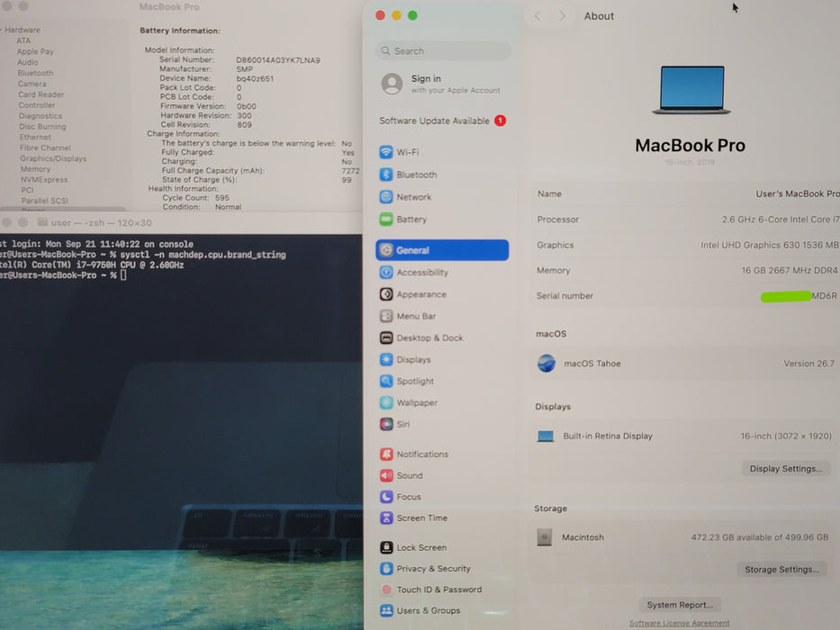Select Diagnostics in the Hardware list
840x630 pixels.
click(x=41, y=116)
